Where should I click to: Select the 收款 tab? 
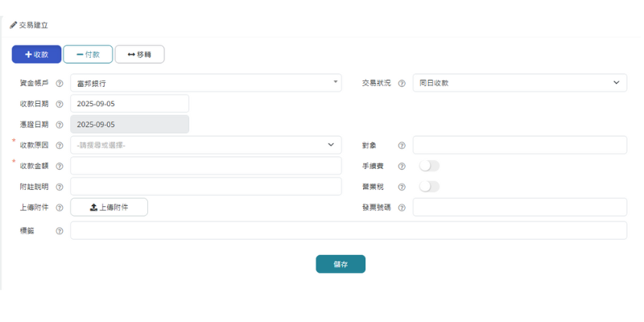[x=36, y=55]
